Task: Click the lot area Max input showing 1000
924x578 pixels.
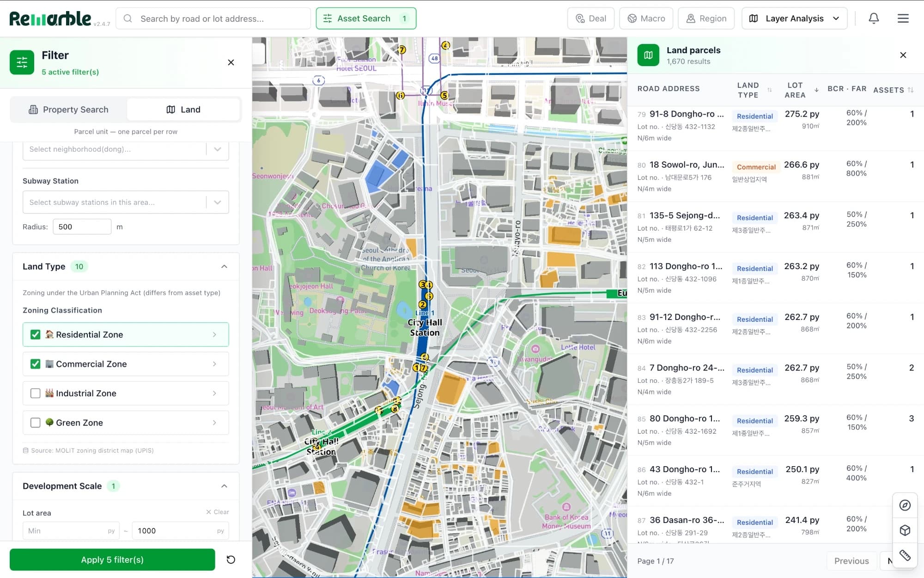Action: (180, 531)
